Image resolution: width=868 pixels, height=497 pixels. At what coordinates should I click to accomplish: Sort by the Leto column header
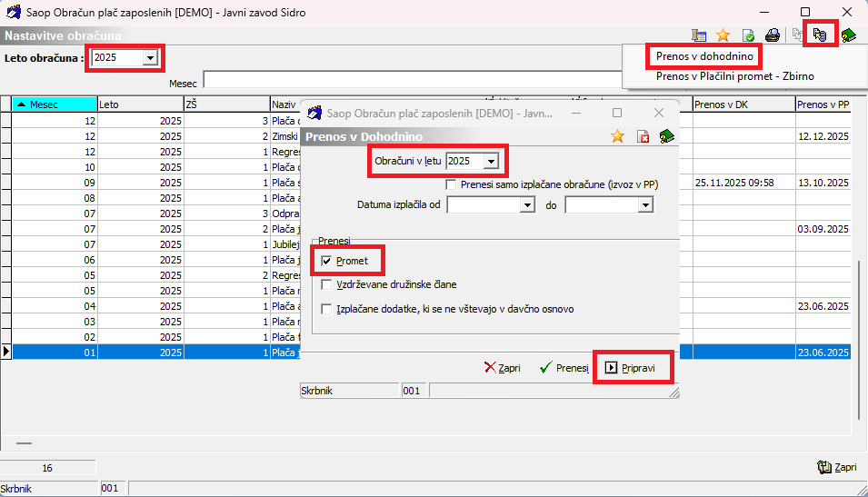click(141, 104)
